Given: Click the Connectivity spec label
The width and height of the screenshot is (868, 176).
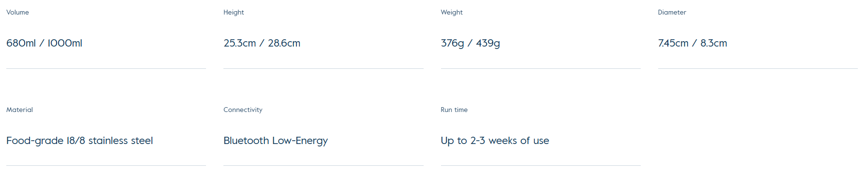Looking at the screenshot, I should pyautogui.click(x=243, y=110).
